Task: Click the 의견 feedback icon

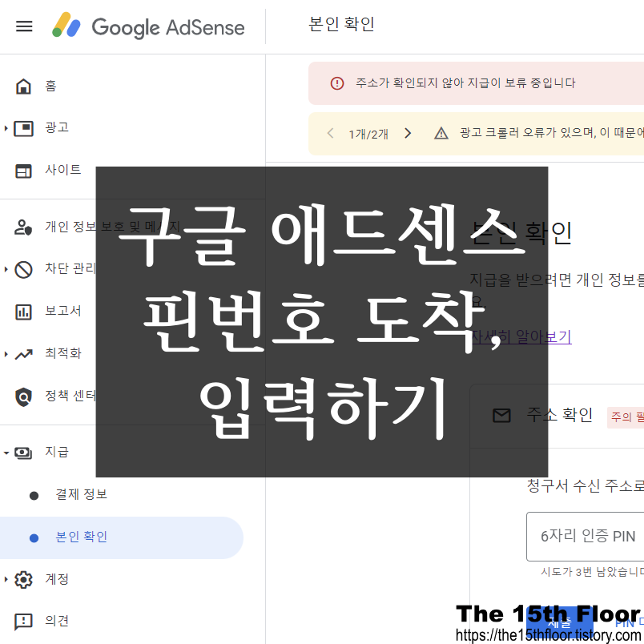Action: (x=23, y=622)
